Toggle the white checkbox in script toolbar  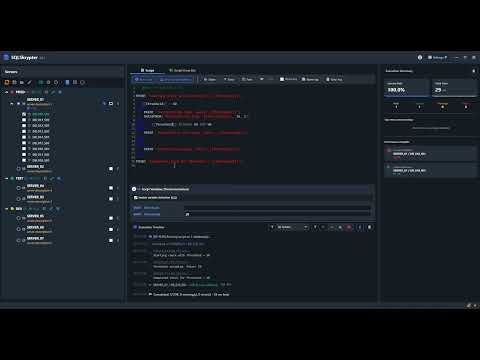(x=282, y=79)
